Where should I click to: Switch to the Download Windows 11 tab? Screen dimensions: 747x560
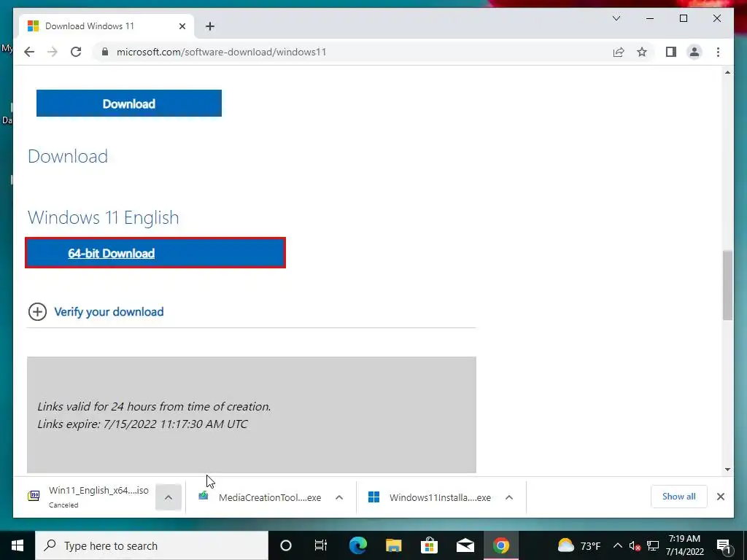107,26
